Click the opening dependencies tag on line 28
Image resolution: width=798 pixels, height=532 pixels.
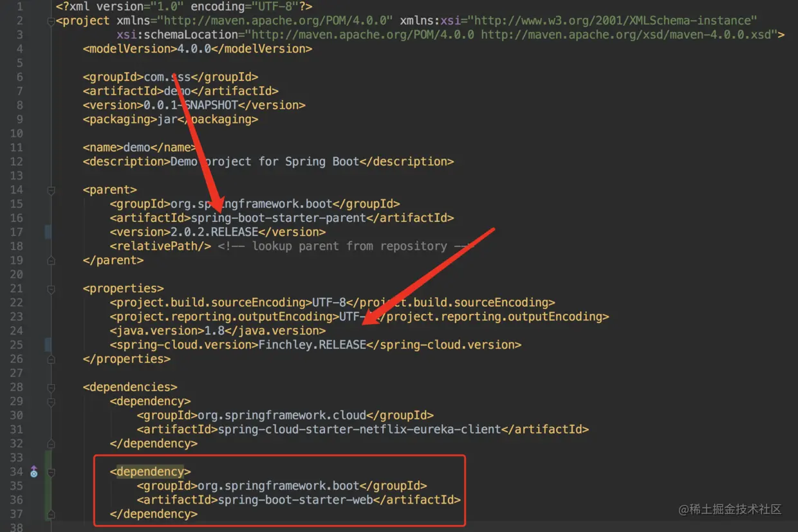130,387
